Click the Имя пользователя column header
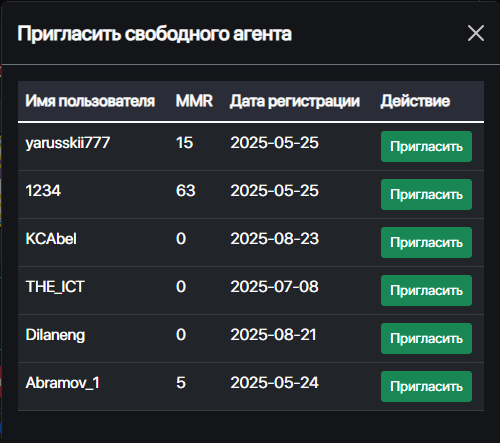This screenshot has width=500, height=443. click(90, 101)
